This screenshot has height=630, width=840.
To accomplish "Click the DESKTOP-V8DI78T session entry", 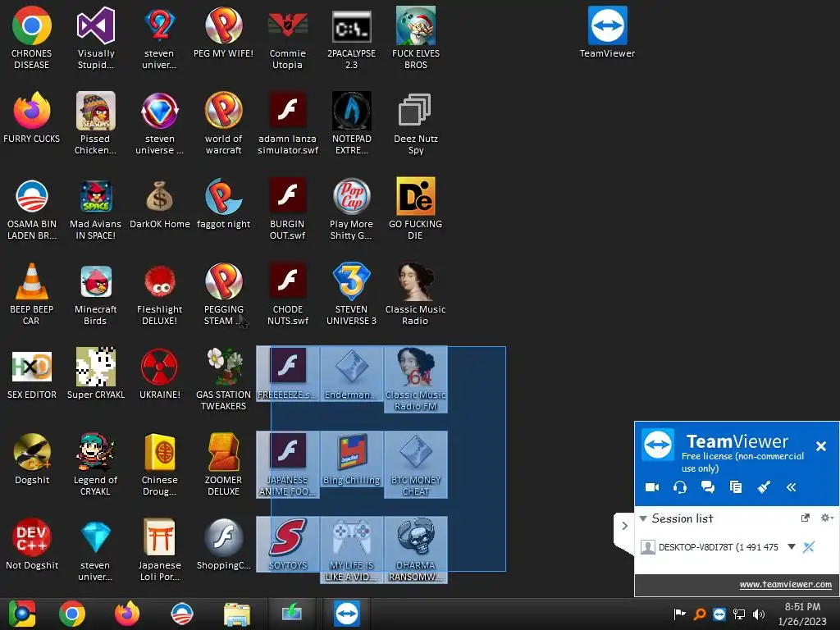I will (719, 547).
